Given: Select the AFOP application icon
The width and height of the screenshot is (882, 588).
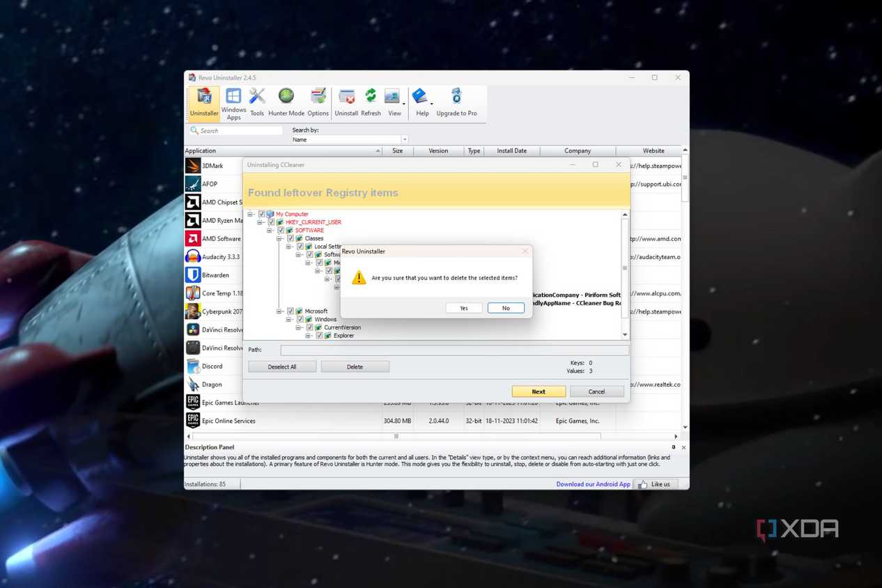Looking at the screenshot, I should pyautogui.click(x=193, y=184).
